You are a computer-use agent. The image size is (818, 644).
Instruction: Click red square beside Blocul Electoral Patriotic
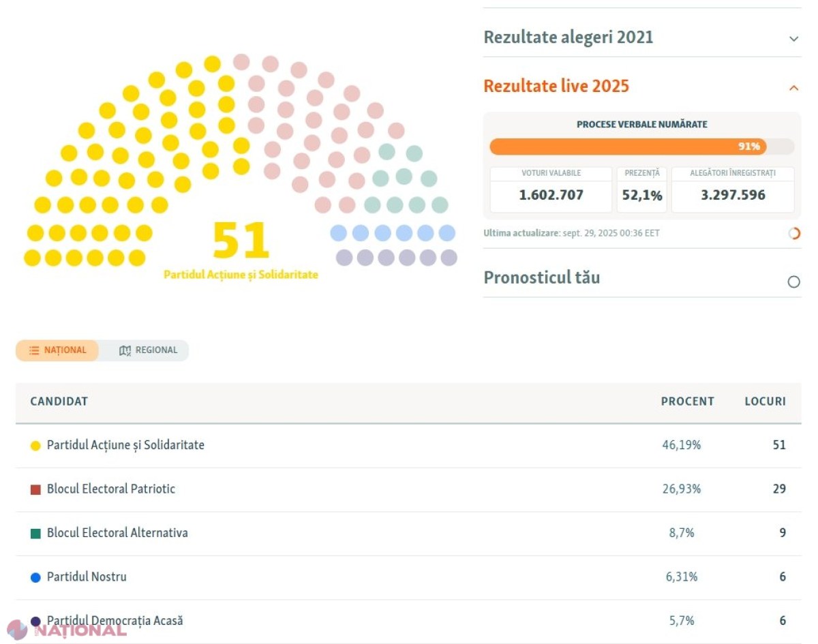(36, 489)
